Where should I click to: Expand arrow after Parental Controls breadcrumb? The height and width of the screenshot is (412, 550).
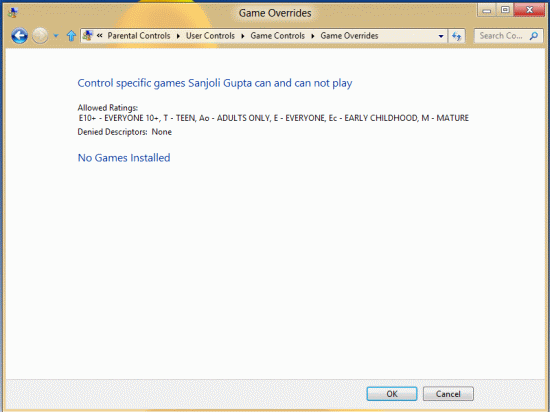(178, 36)
